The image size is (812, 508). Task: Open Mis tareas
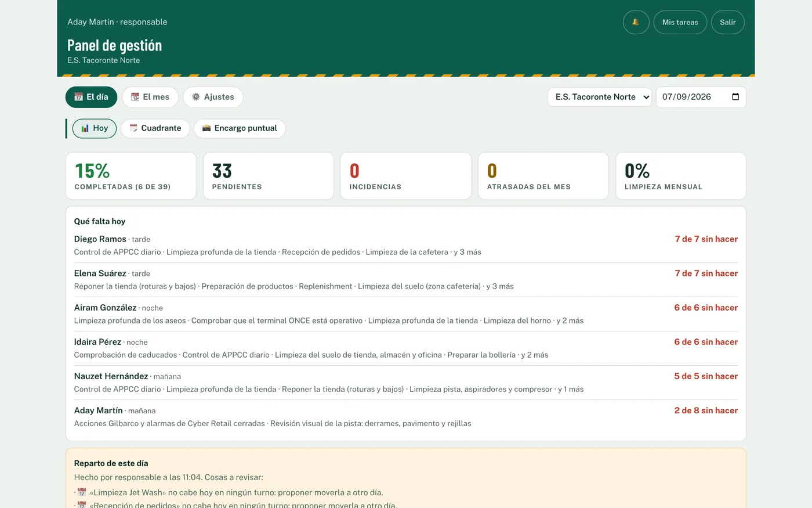click(x=680, y=22)
